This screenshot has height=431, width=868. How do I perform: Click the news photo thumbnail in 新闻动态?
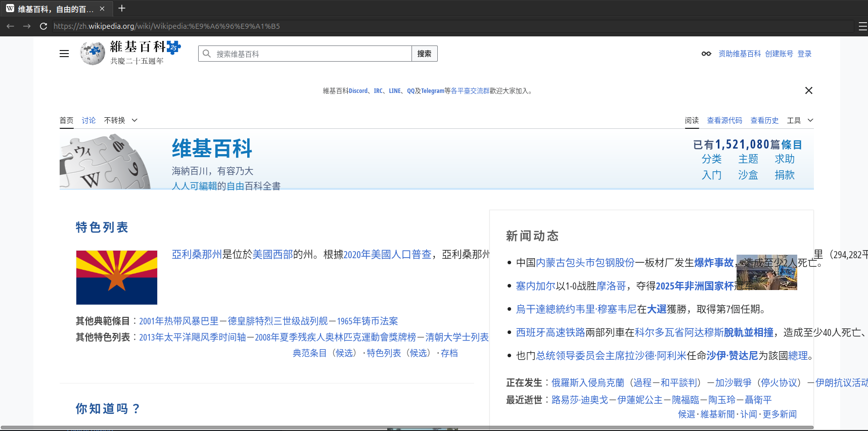click(x=766, y=272)
